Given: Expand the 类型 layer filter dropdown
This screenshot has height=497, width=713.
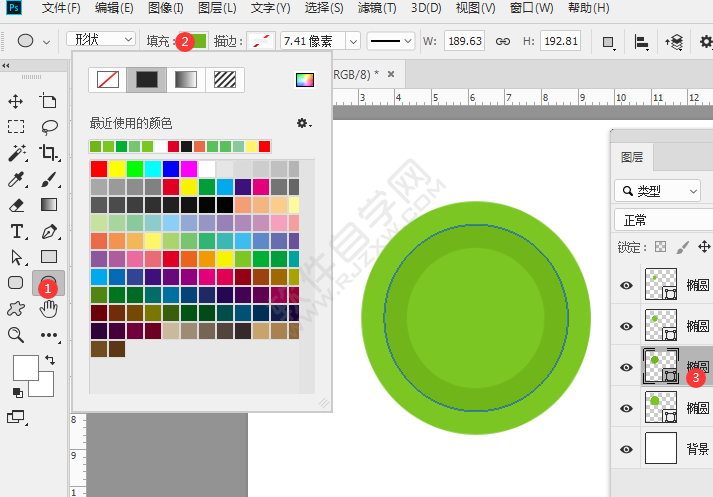Looking at the screenshot, I should [658, 190].
